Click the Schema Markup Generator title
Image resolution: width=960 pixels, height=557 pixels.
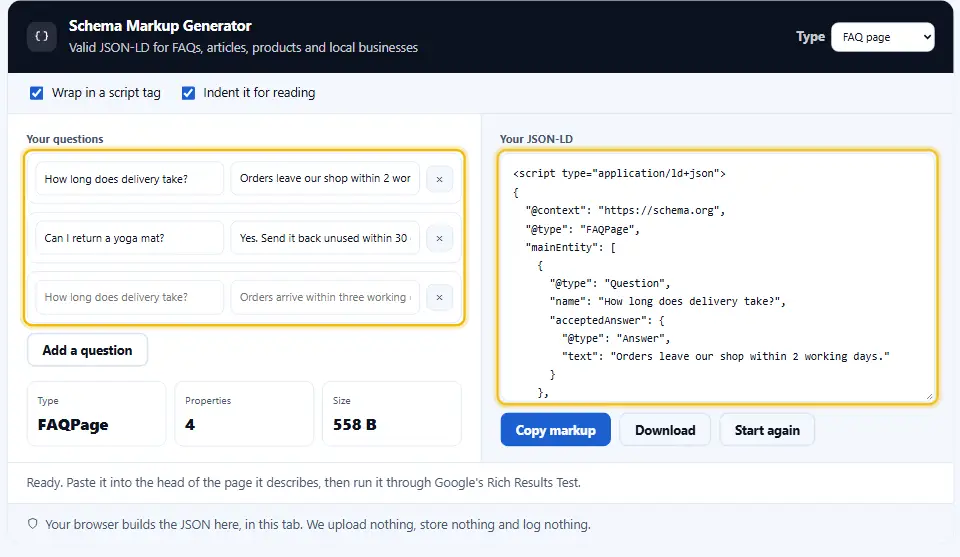(160, 26)
